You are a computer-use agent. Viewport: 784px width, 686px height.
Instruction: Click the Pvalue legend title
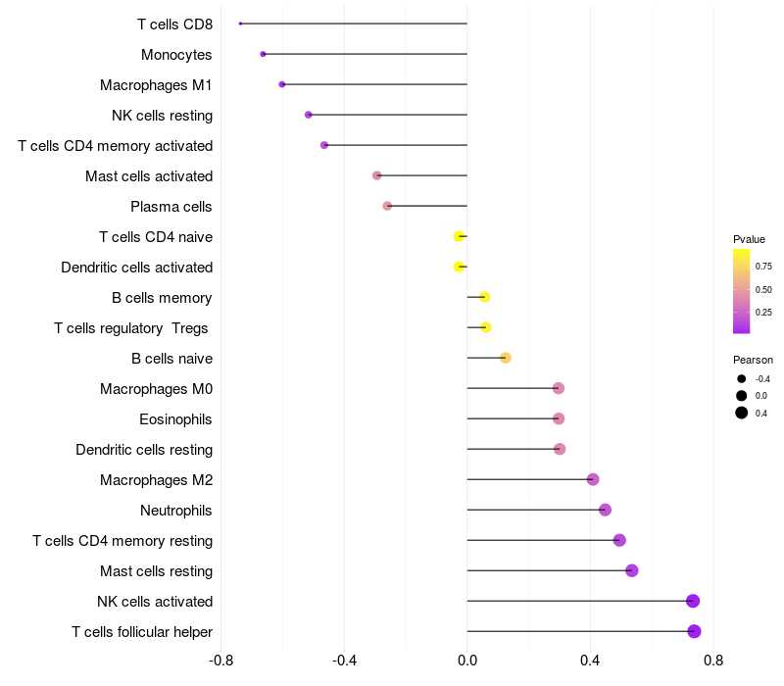749,239
